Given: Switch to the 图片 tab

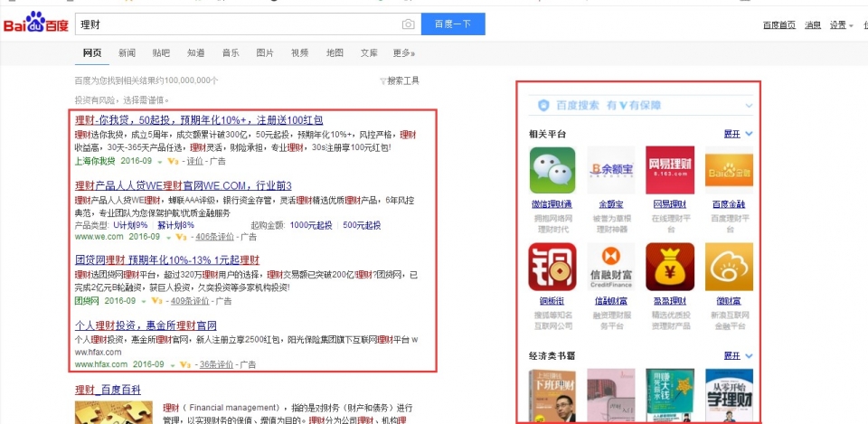Looking at the screenshot, I should click(265, 53).
